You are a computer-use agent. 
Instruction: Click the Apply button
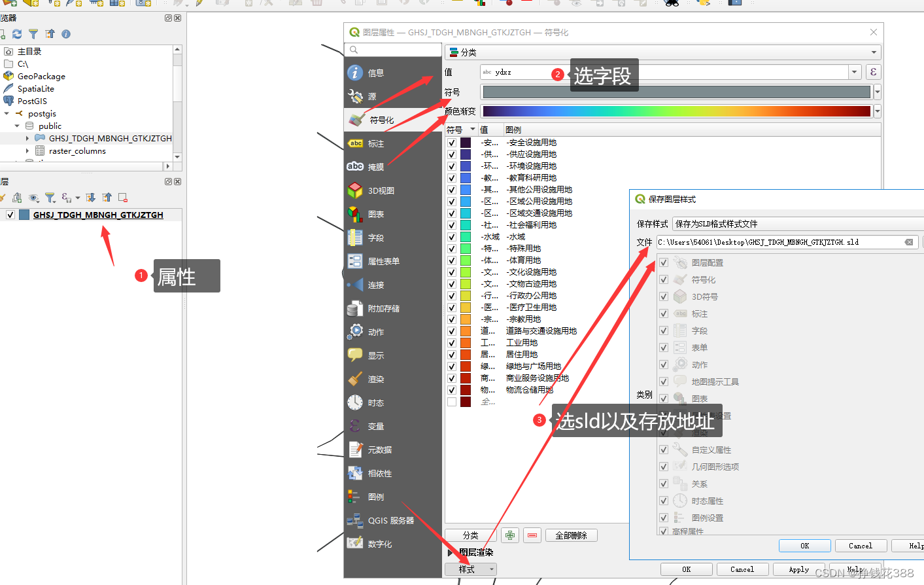pyautogui.click(x=798, y=569)
